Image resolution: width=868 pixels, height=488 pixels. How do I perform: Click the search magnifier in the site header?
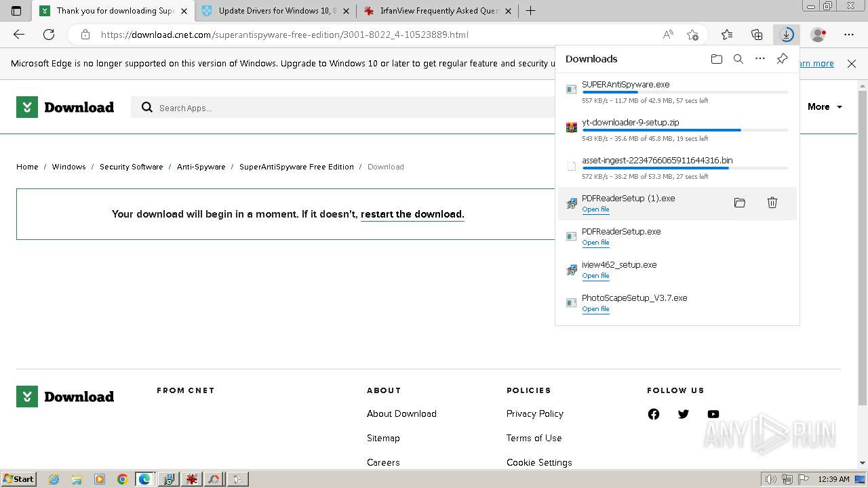(147, 107)
